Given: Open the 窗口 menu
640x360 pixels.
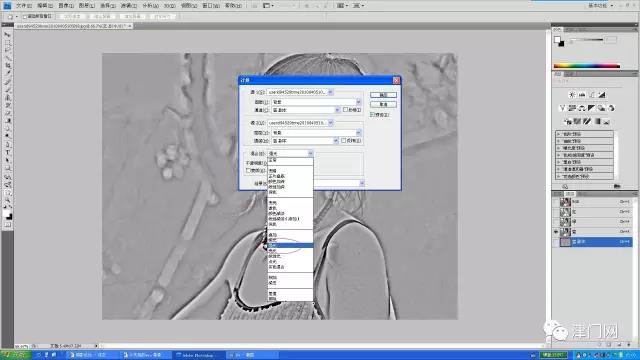Looking at the screenshot, I should [211, 6].
